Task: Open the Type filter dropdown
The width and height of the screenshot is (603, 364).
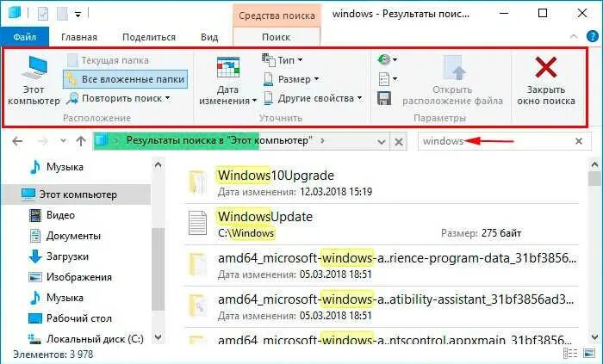Action: point(283,60)
